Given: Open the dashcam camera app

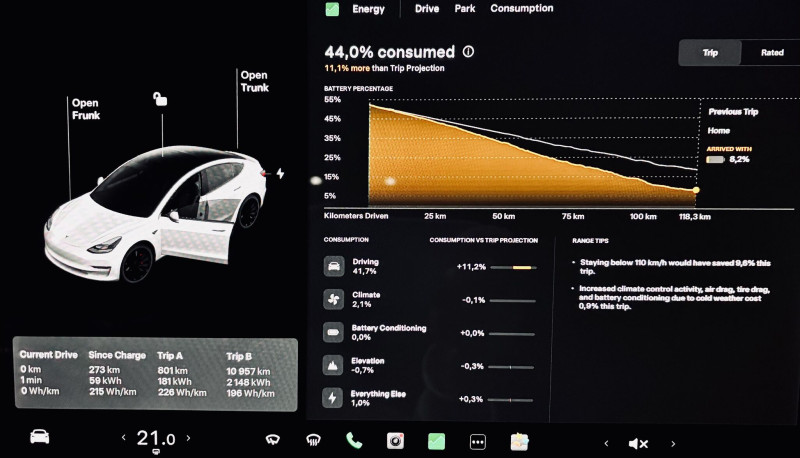Looking at the screenshot, I should coord(395,441).
